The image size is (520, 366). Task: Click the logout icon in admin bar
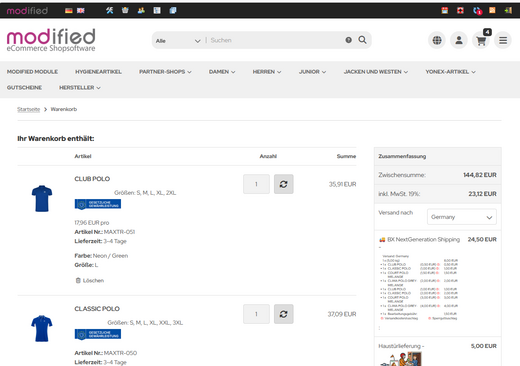[x=508, y=10]
